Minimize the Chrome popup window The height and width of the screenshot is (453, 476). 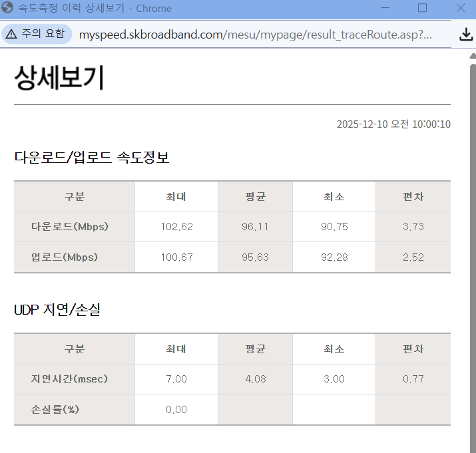coord(385,9)
